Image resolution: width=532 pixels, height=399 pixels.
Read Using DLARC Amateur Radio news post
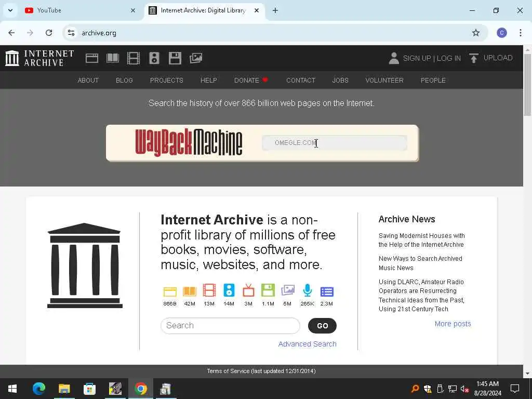click(421, 295)
